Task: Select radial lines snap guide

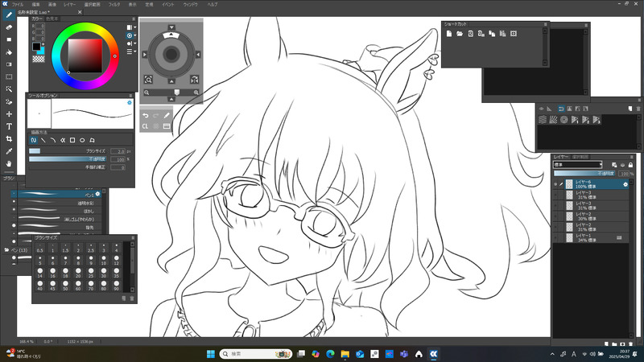Action: [553, 119]
